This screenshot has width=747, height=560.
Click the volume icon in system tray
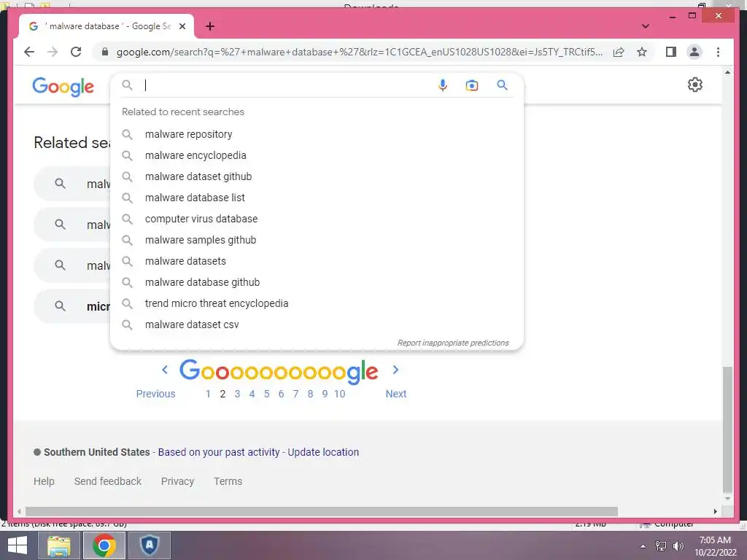[678, 545]
